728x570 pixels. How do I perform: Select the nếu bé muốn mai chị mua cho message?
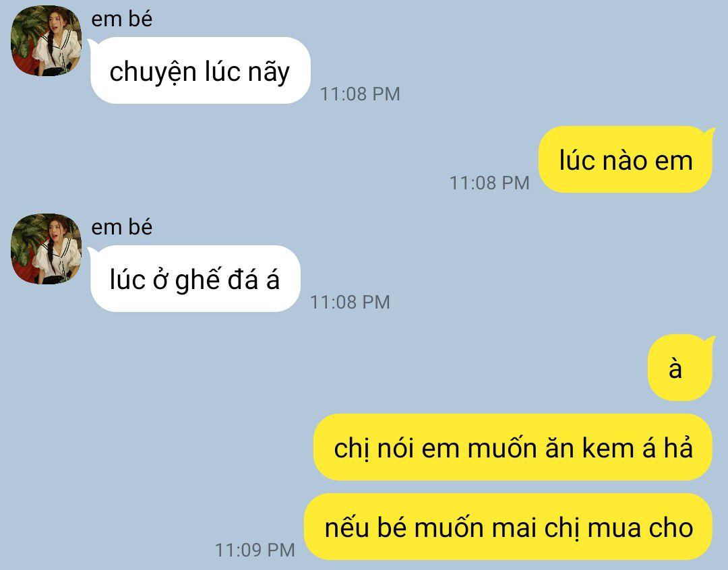[x=508, y=526]
